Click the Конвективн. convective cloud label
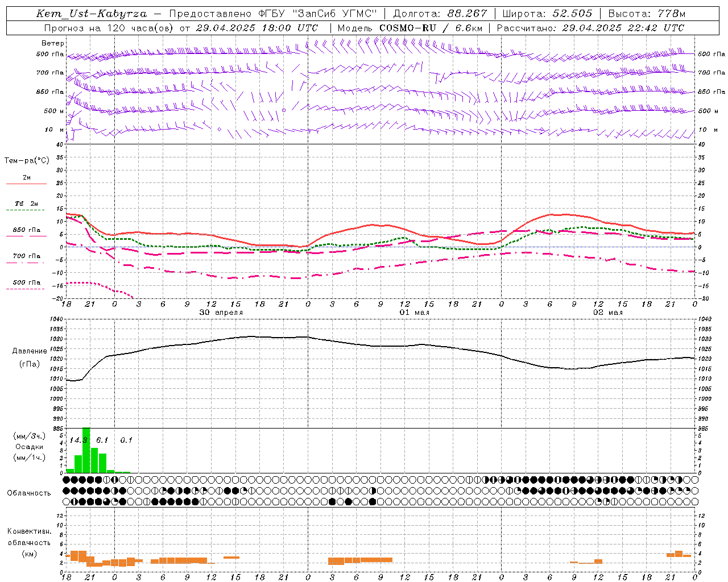This screenshot has height=582, width=728. (29, 531)
